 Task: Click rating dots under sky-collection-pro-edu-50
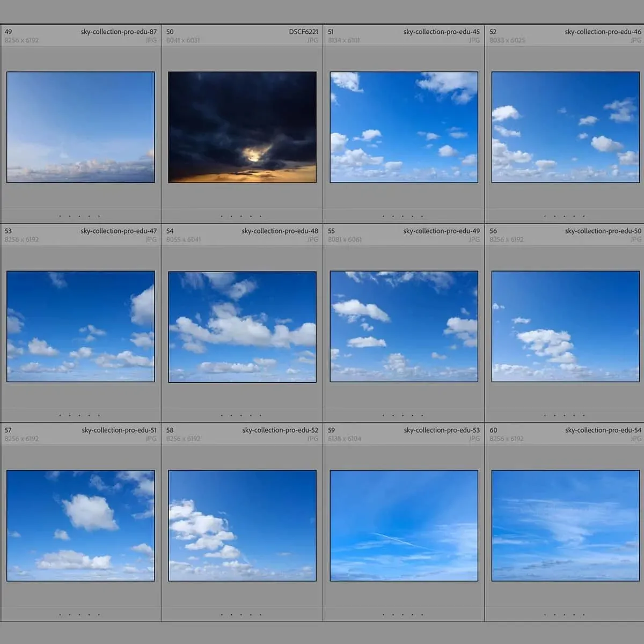[564, 415]
